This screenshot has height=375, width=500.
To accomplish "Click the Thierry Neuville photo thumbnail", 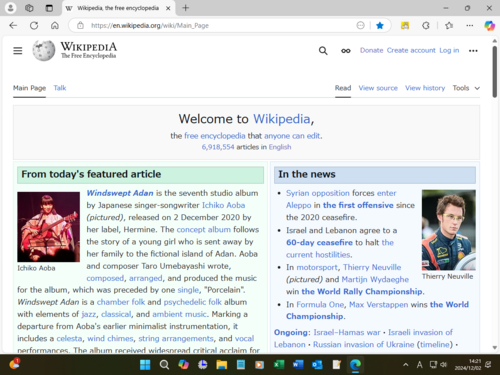I will click(449, 230).
